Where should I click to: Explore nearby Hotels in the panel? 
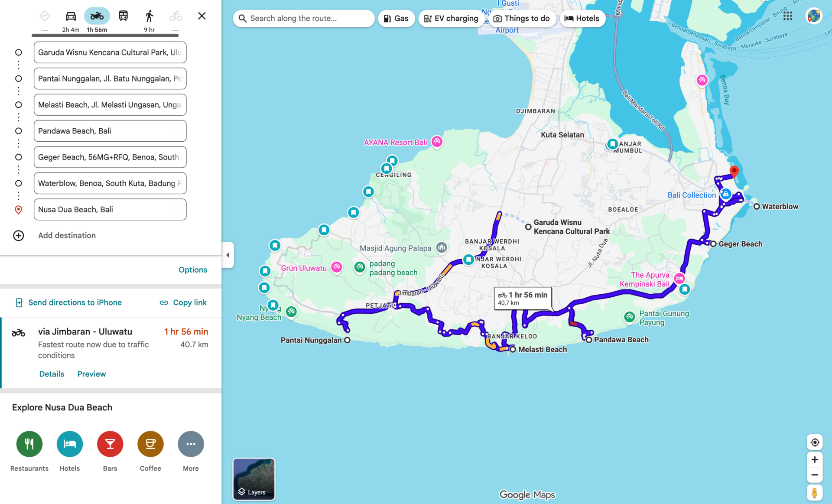click(70, 444)
